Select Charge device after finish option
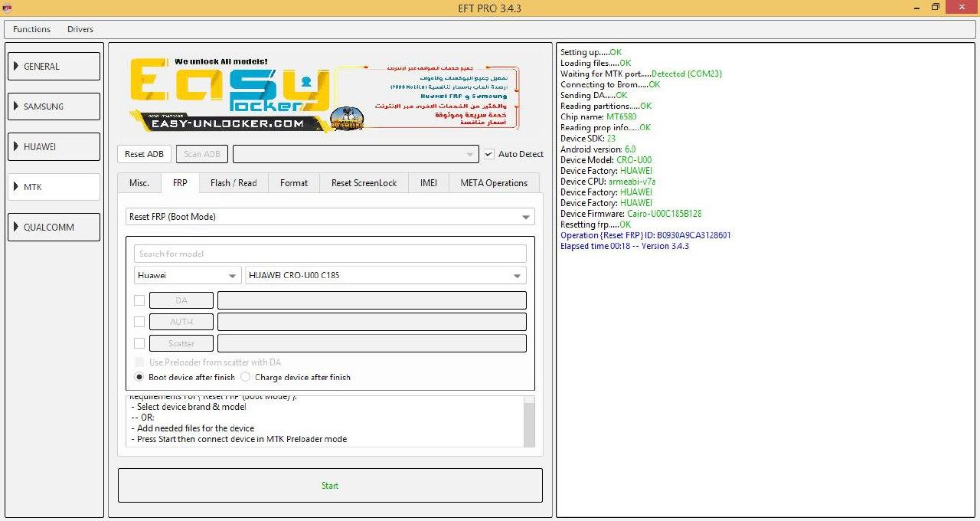The width and height of the screenshot is (980, 521). (246, 377)
